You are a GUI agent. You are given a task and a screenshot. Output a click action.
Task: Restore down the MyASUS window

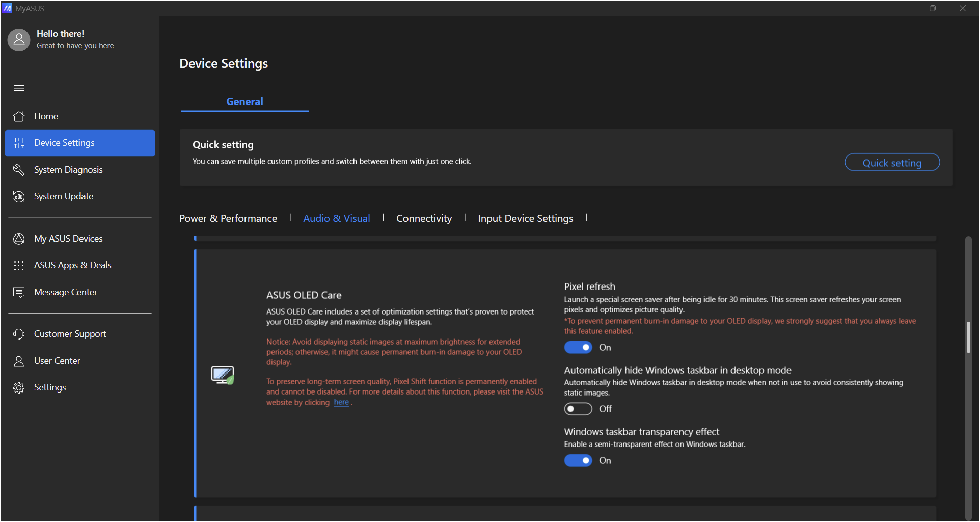click(x=932, y=8)
